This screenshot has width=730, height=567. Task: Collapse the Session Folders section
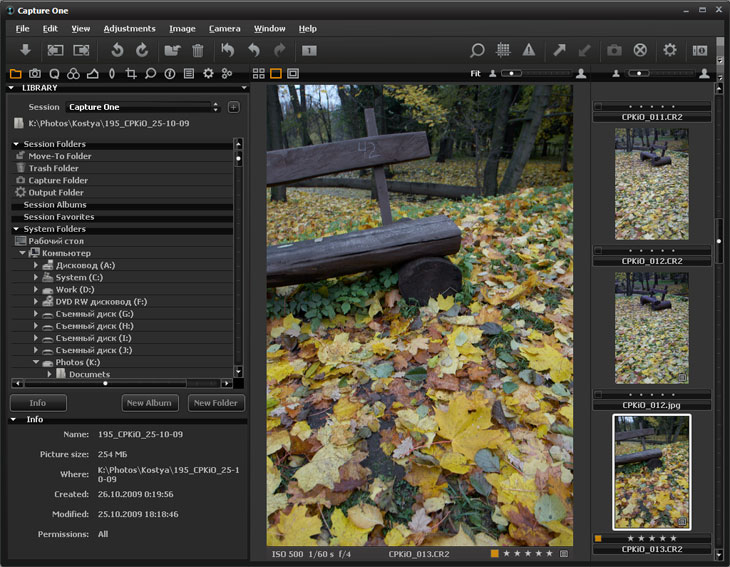(x=16, y=144)
